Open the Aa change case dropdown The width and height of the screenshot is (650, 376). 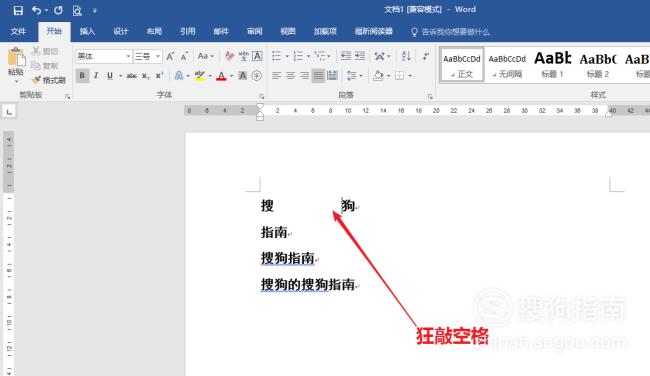point(205,56)
